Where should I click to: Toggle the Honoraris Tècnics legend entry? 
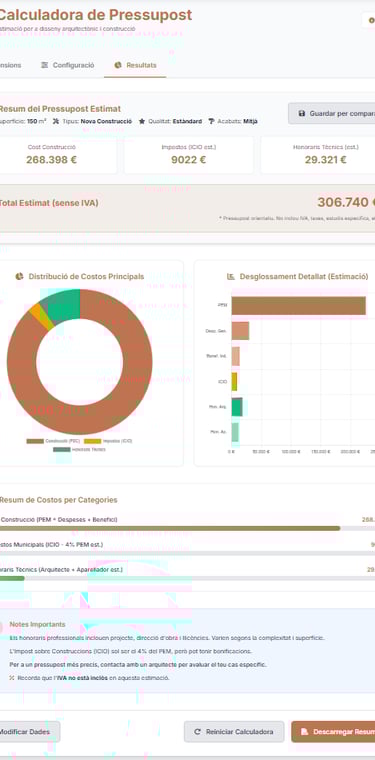79,449
